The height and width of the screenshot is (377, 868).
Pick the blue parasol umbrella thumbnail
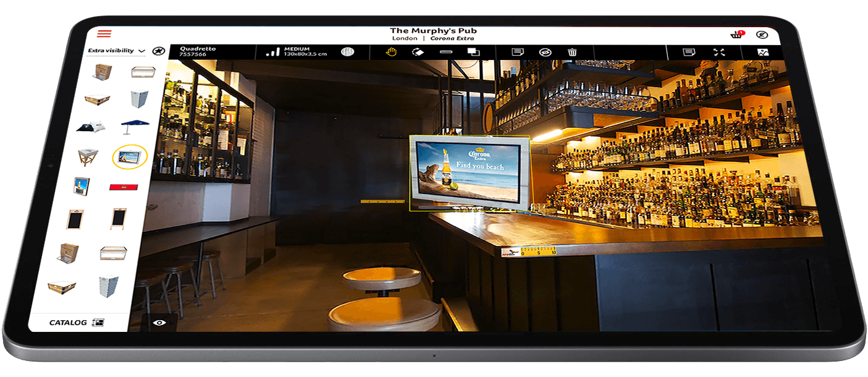pos(135,127)
